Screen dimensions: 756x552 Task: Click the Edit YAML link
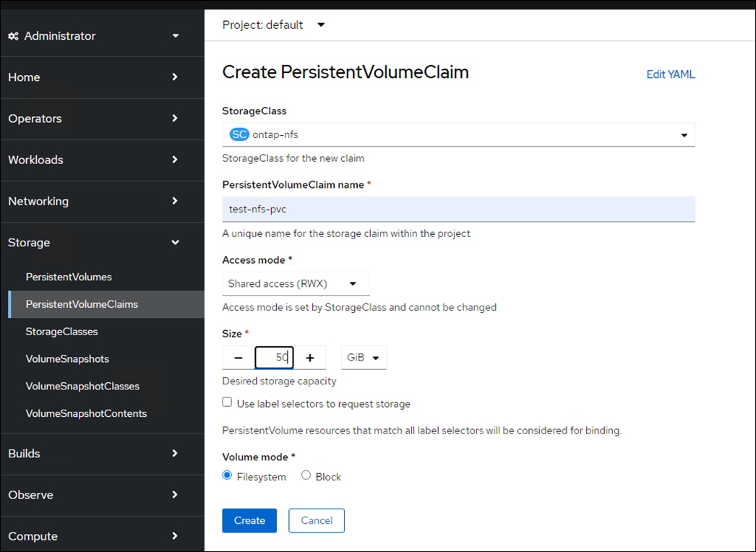coord(670,74)
